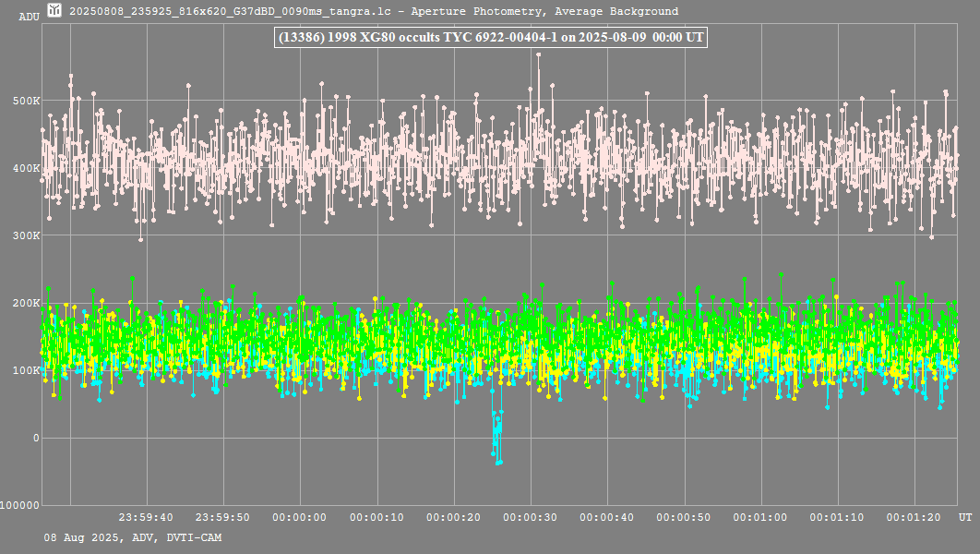This screenshot has height=554, width=980.
Task: Click the 500K y-axis label
Action: point(27,101)
